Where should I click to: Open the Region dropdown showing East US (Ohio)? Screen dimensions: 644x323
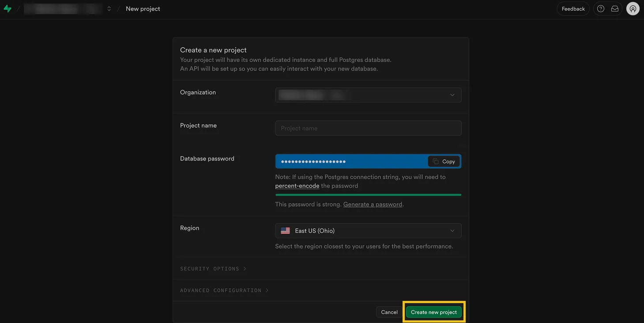368,231
